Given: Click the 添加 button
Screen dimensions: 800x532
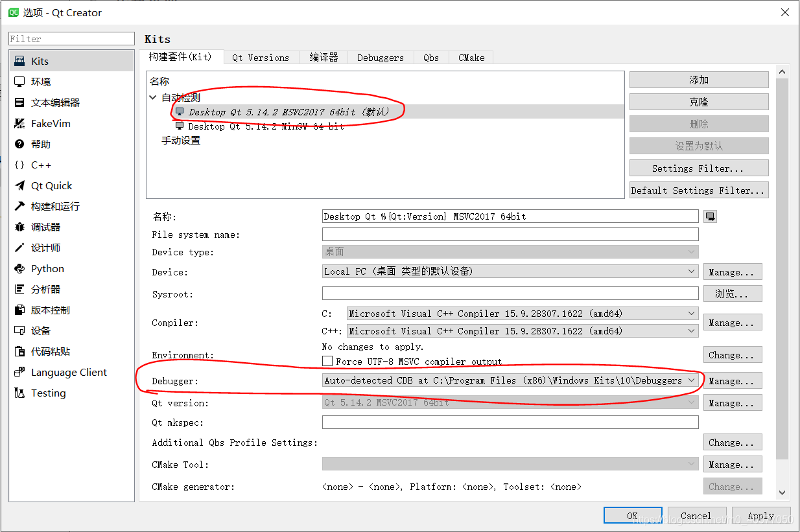Looking at the screenshot, I should point(699,80).
